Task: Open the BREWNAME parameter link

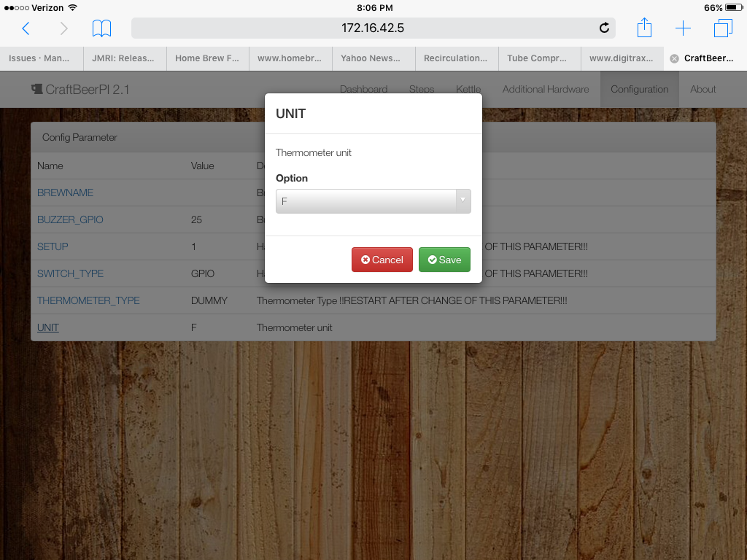Action: tap(65, 192)
